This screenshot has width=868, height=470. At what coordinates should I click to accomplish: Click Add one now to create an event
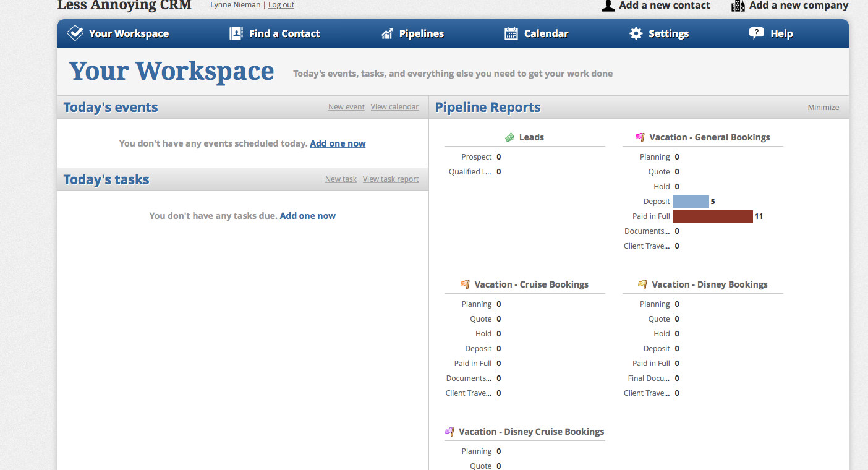pyautogui.click(x=338, y=143)
